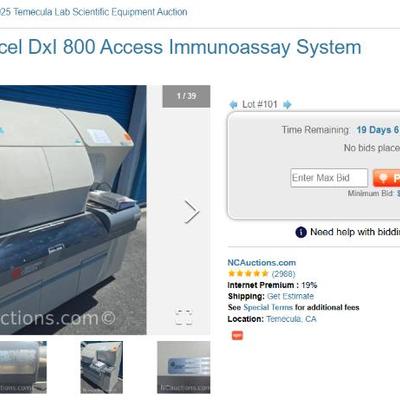Open the NCAuctions.com seller link
Viewport: 400px width, 400px height.
(262, 263)
